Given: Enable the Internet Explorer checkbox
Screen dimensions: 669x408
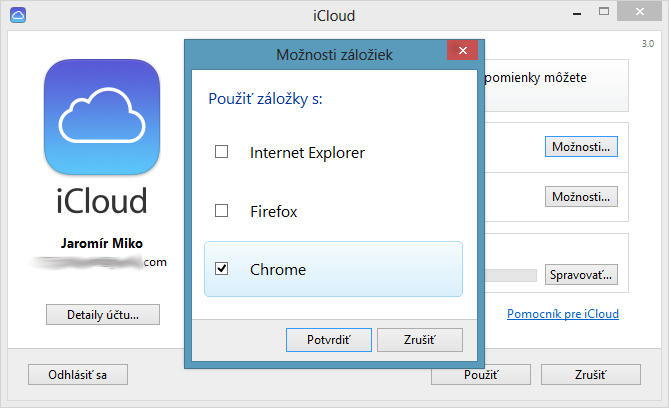Looking at the screenshot, I should point(222,153).
